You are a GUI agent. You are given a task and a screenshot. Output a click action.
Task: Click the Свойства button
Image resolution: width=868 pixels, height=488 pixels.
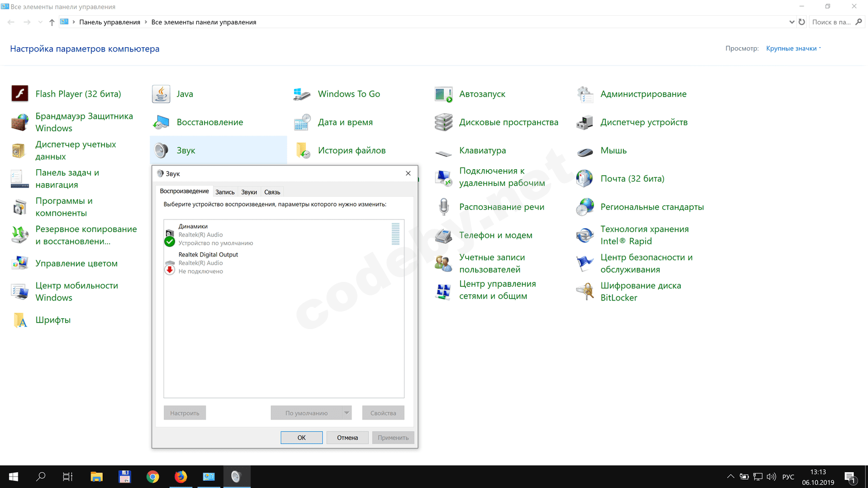(383, 413)
